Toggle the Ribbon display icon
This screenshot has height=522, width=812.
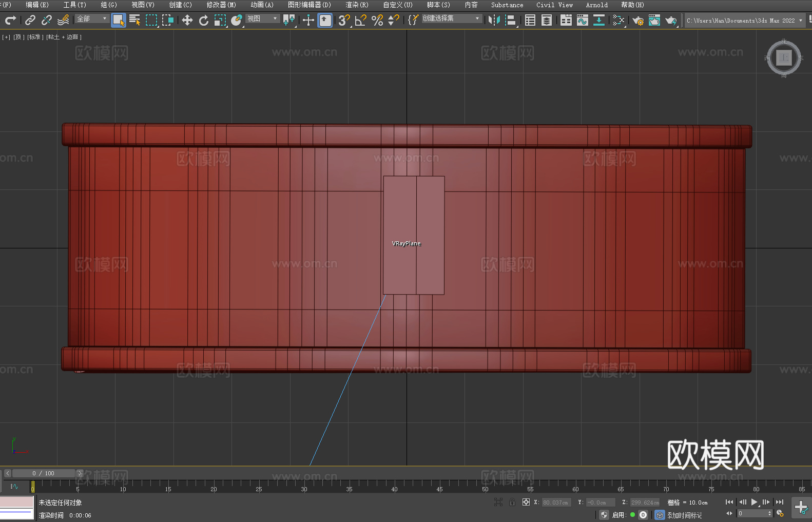click(566, 20)
